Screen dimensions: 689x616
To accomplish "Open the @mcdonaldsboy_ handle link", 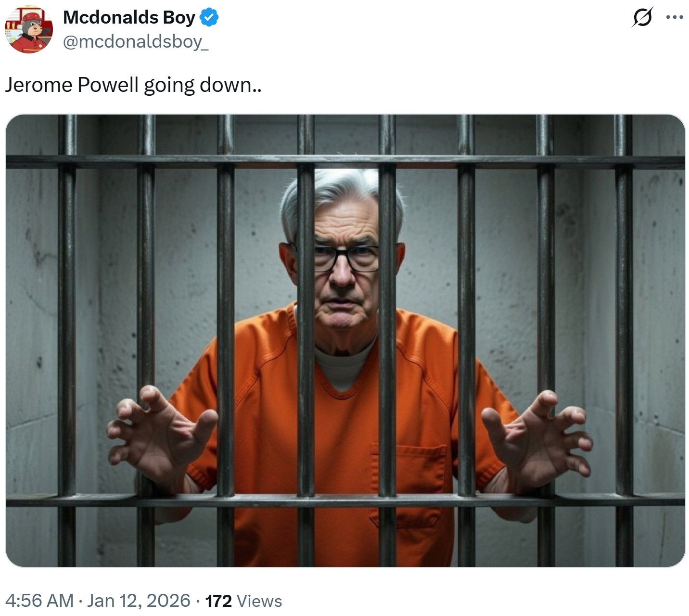I will pyautogui.click(x=136, y=42).
